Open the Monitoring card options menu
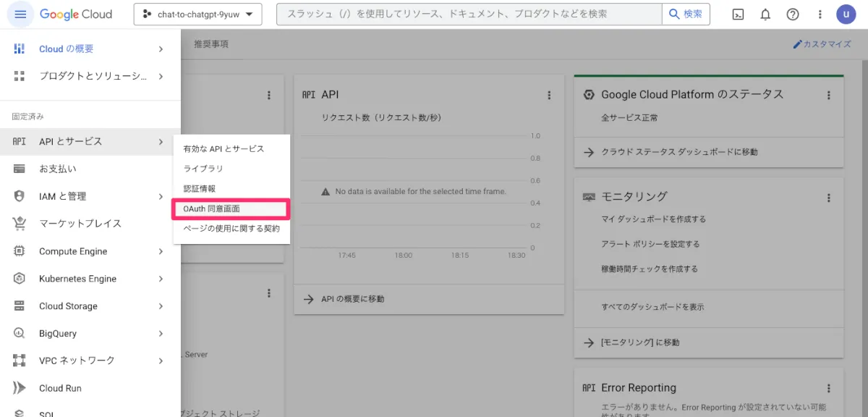Screen dimensions: 868x417 (x=829, y=197)
